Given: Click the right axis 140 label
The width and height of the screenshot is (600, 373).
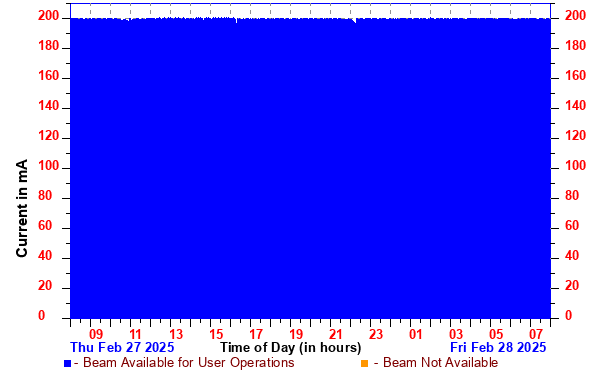Looking at the screenshot, I should (576, 106).
